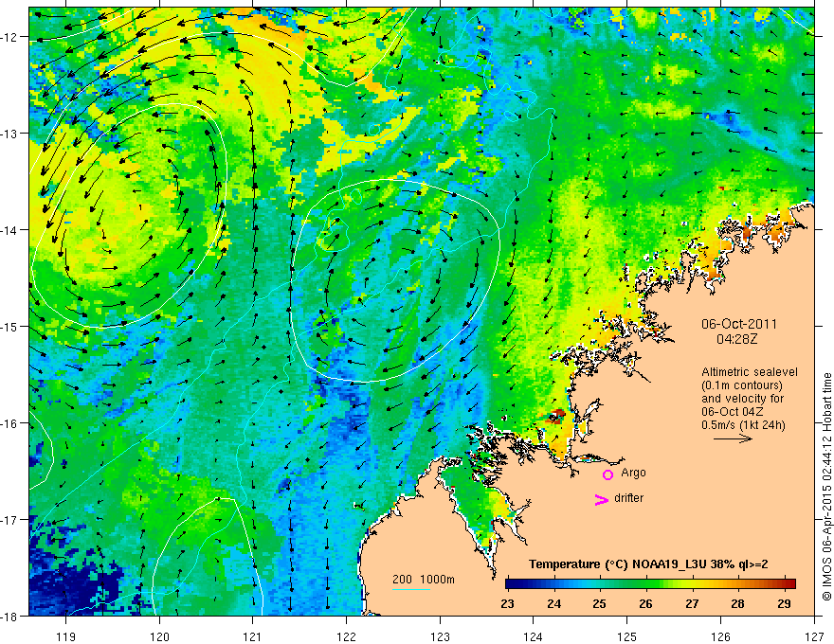This screenshot has width=834, height=644.
Task: Click latitude axis label -14
Action: point(10,230)
